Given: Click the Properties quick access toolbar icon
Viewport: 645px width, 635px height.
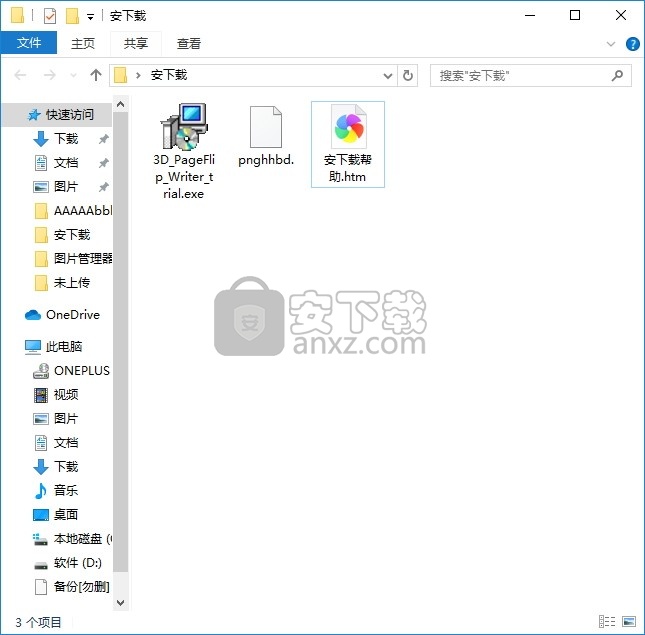Looking at the screenshot, I should [x=50, y=16].
